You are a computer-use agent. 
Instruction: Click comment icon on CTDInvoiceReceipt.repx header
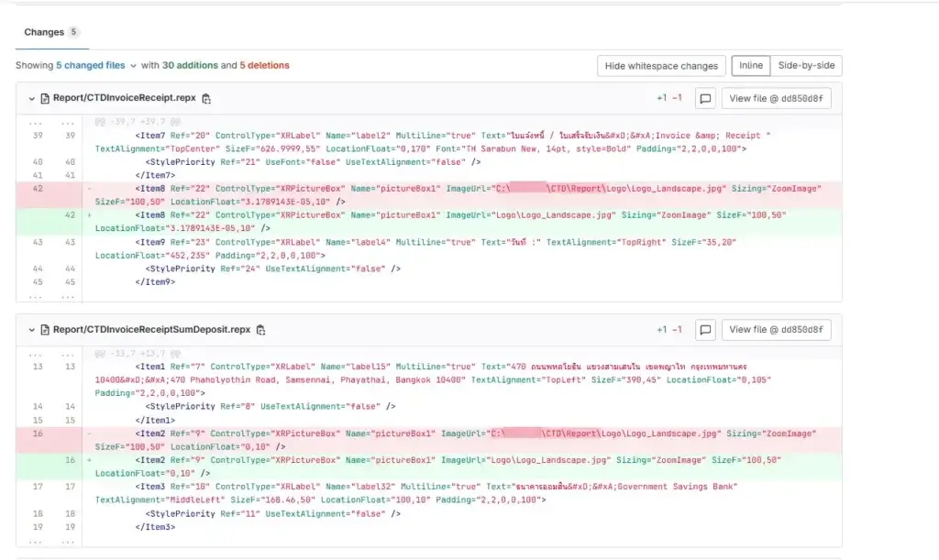tap(705, 99)
